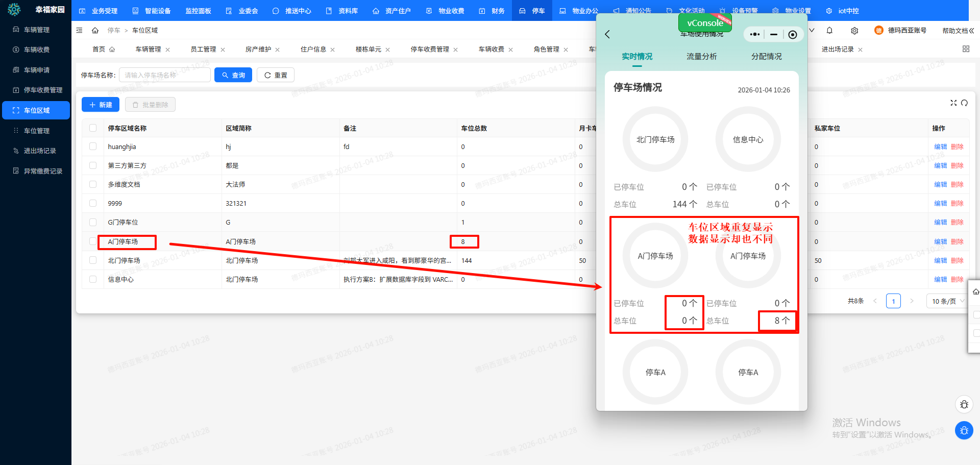Click the 新建 button

click(x=101, y=105)
